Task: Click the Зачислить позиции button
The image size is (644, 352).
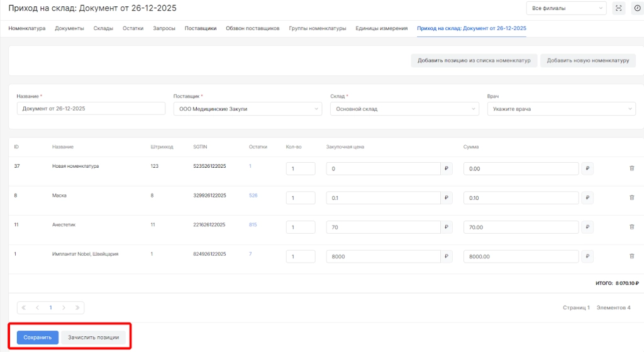Action: coord(94,338)
